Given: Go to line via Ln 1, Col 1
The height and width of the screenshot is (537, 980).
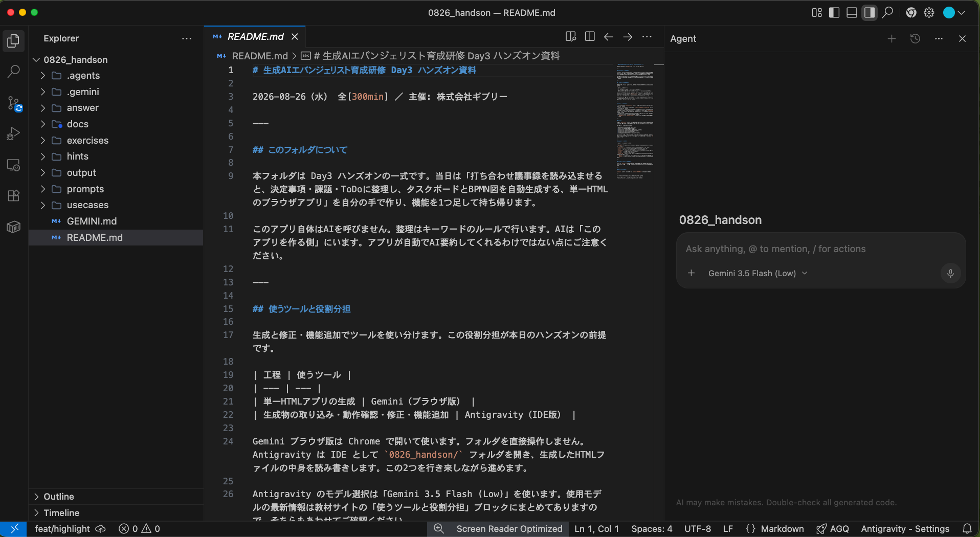Looking at the screenshot, I should point(596,529).
